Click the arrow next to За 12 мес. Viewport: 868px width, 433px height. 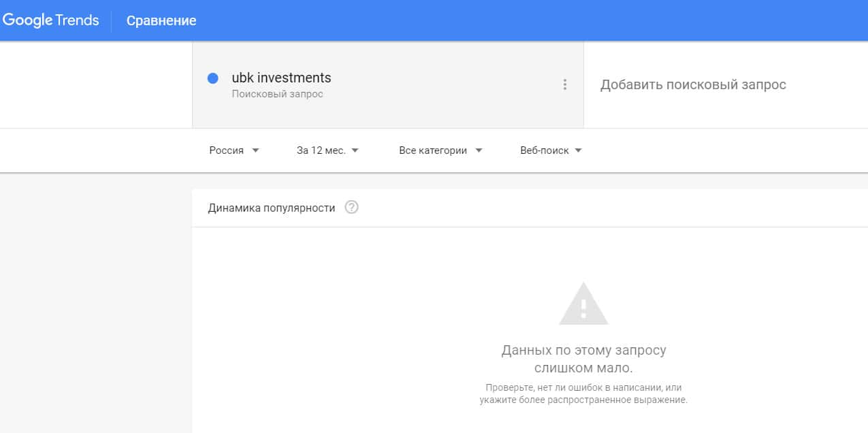pyautogui.click(x=355, y=150)
